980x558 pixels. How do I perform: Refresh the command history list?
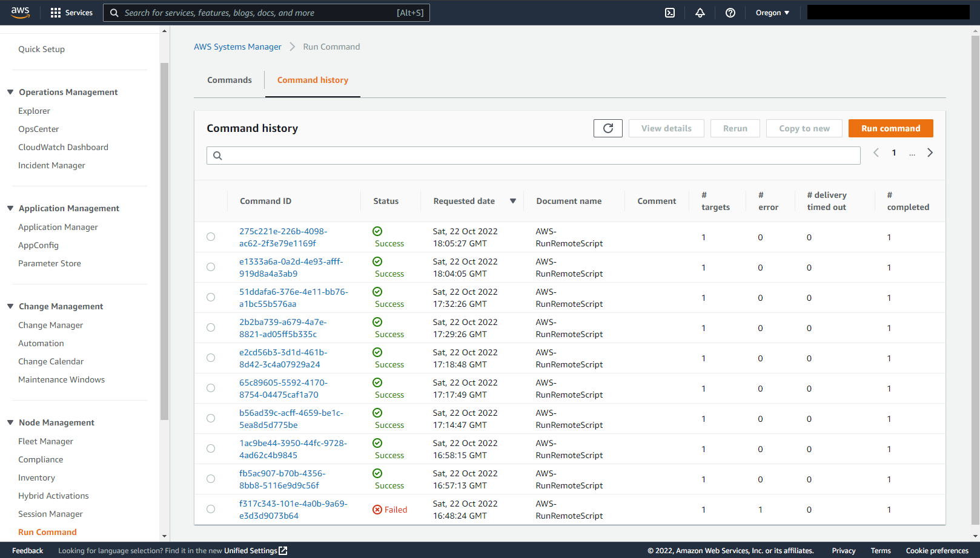pos(608,128)
